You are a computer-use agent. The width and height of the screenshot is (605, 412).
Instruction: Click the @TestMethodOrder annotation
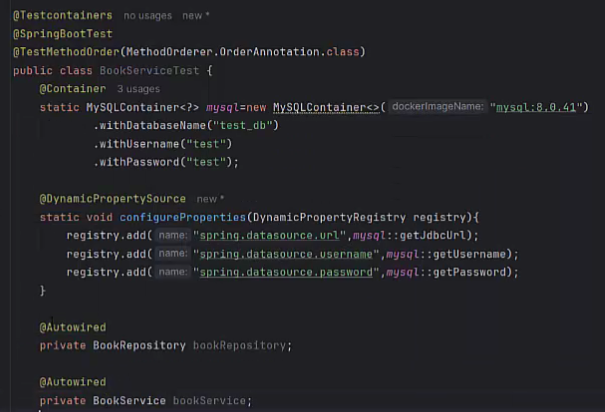[x=66, y=52]
